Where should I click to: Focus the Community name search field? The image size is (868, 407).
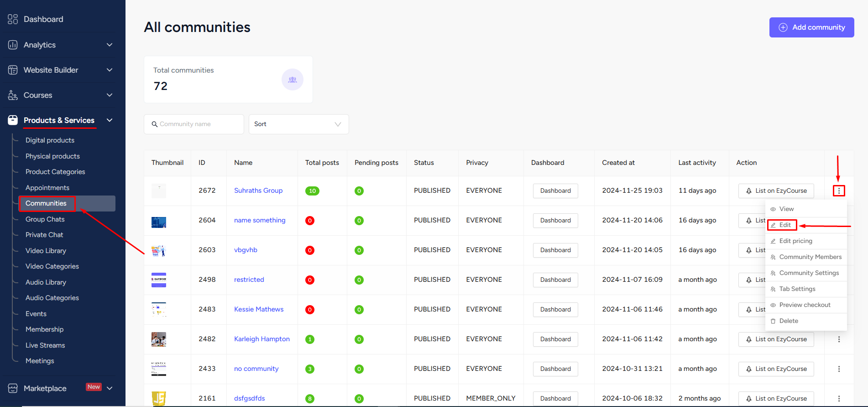point(194,124)
